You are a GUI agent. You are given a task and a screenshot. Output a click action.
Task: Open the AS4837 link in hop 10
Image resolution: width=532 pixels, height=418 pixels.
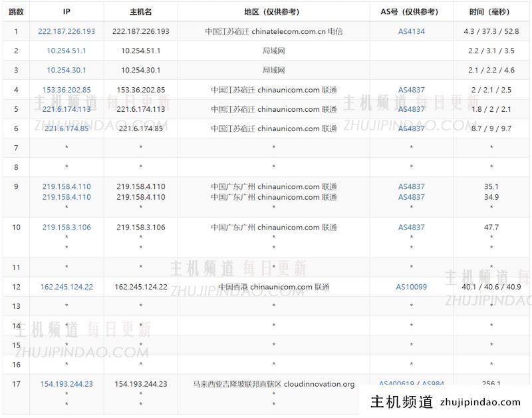click(411, 228)
